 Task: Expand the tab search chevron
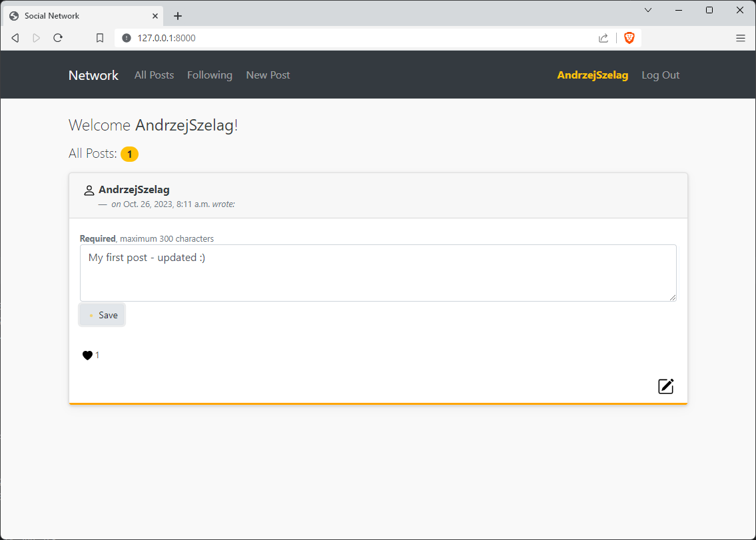click(x=649, y=10)
